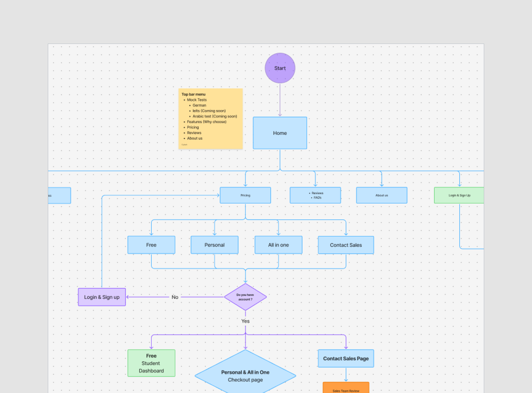Select the 'No' connector label

175,297
